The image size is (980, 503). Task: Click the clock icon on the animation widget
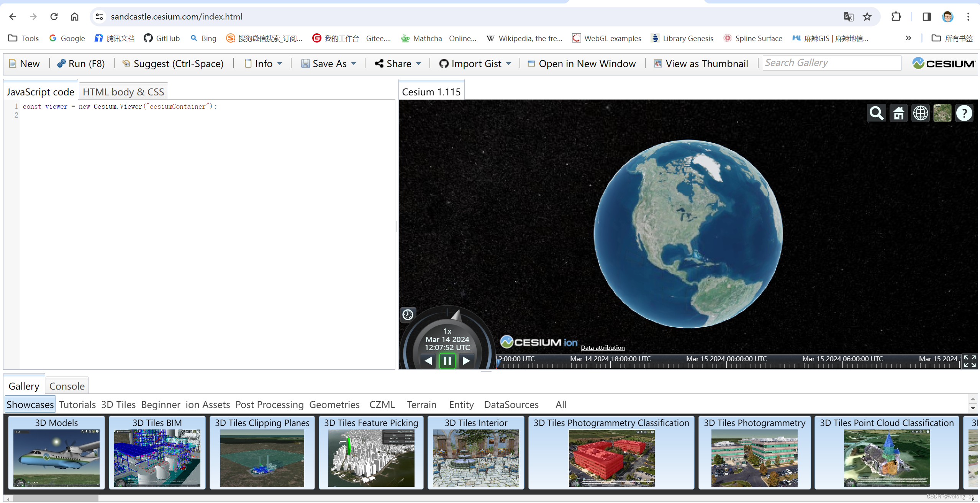407,314
